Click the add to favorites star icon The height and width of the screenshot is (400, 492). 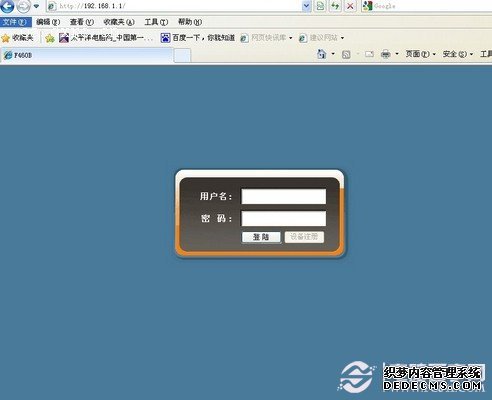(50, 38)
